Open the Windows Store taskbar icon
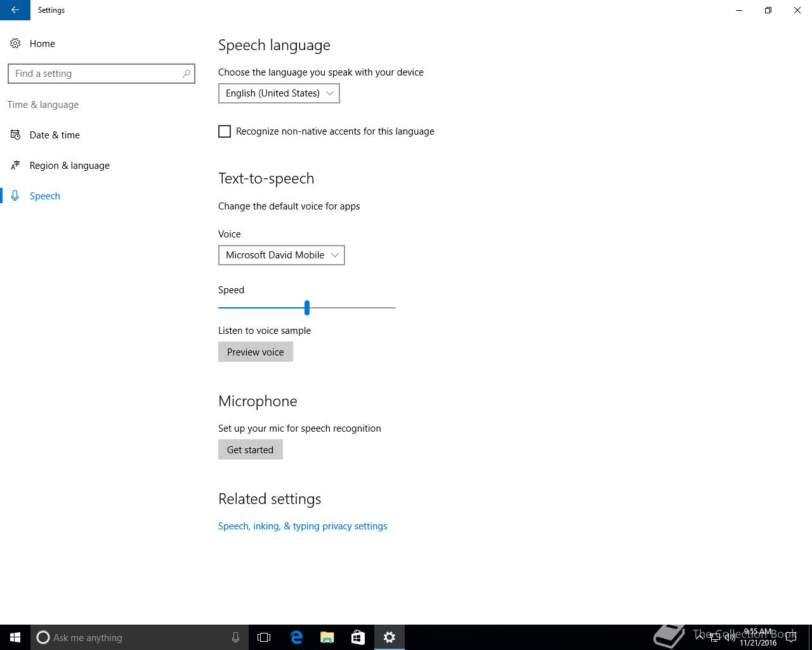812x650 pixels. pyautogui.click(x=358, y=637)
